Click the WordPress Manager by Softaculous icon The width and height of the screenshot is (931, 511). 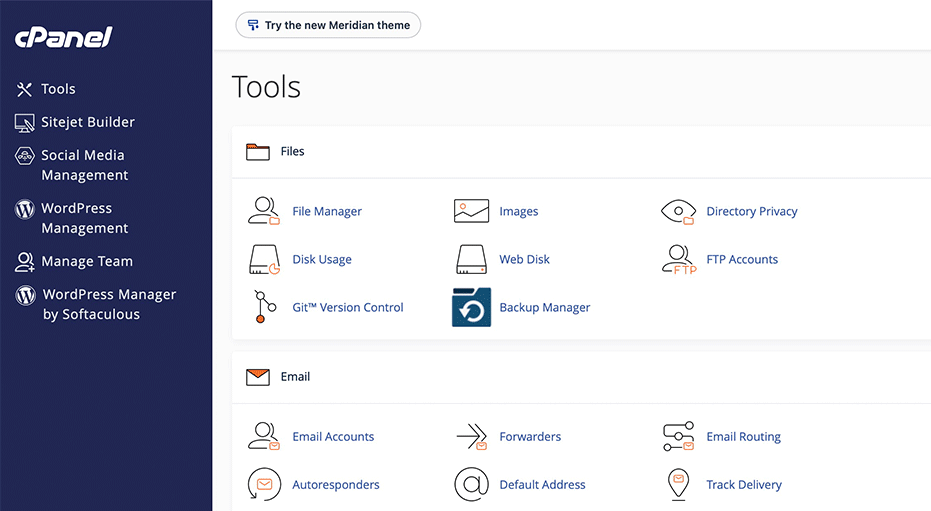tap(26, 295)
